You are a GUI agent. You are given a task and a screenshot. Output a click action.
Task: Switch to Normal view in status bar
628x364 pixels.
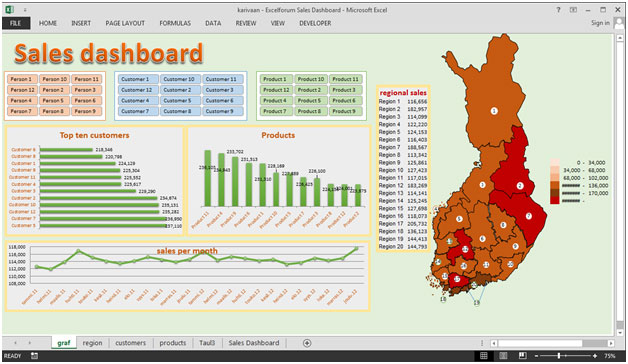tap(483, 356)
